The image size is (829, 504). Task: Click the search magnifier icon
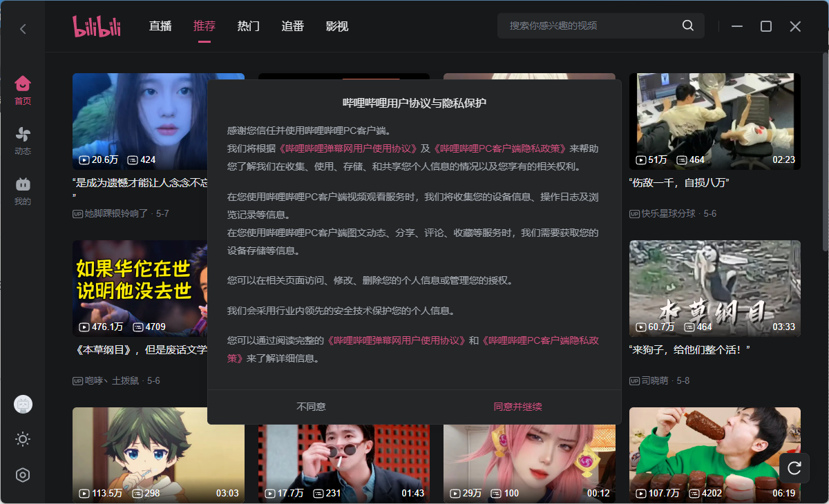[x=687, y=25]
